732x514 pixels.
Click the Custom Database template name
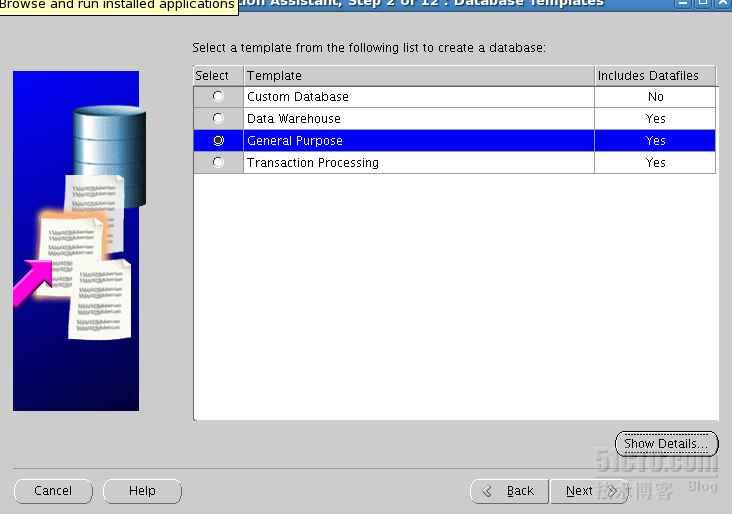pyautogui.click(x=298, y=97)
